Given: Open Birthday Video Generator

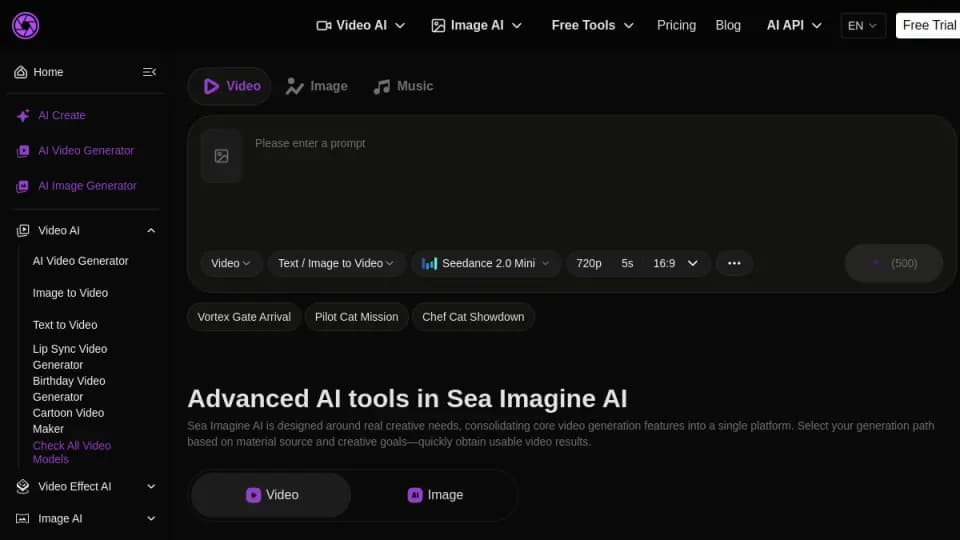Looking at the screenshot, I should coord(69,389).
